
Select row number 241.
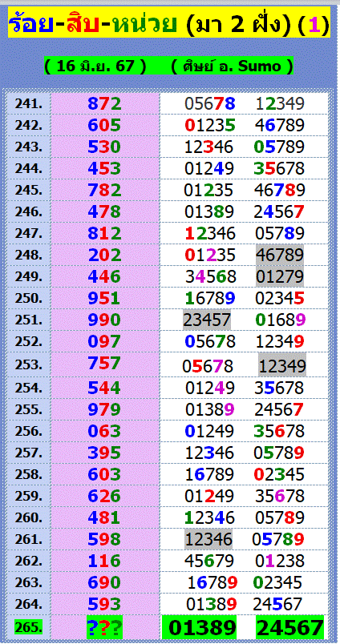point(29,103)
